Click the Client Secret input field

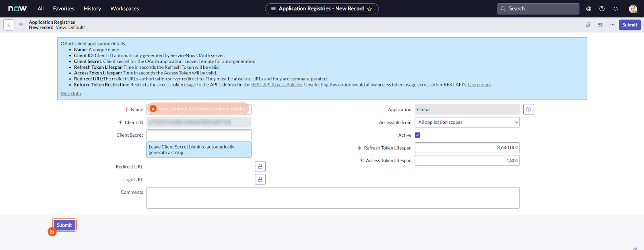pyautogui.click(x=199, y=135)
